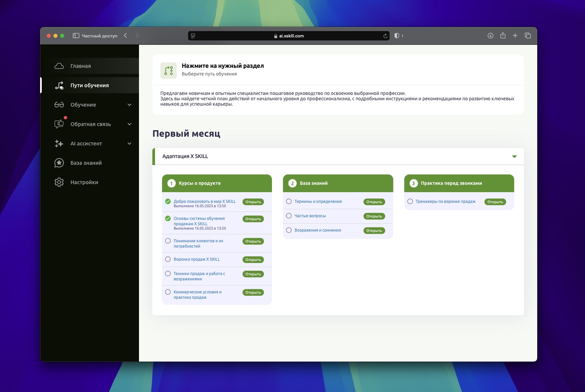Toggle the completed check for Основы системы обучения продажам
Screen dimensions: 585x392
pos(168,218)
